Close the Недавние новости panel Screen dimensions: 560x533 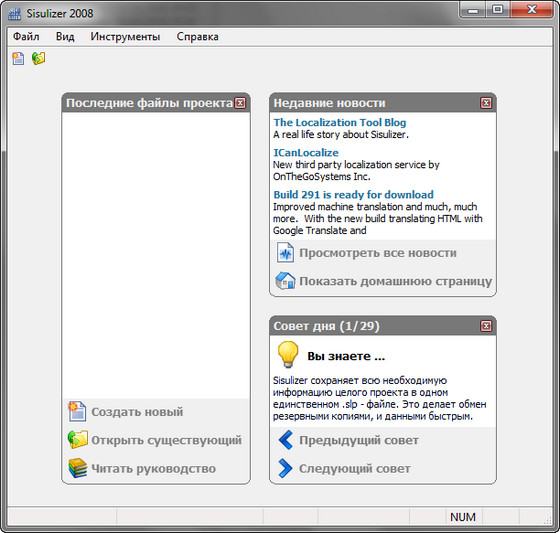pos(486,103)
